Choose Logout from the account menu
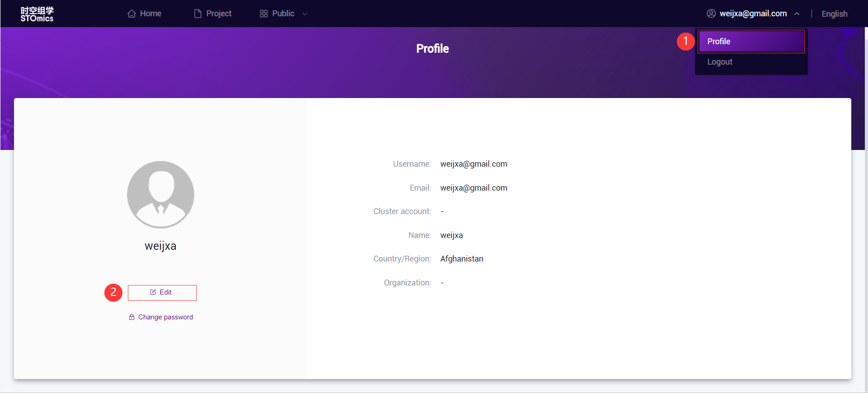 click(x=720, y=62)
